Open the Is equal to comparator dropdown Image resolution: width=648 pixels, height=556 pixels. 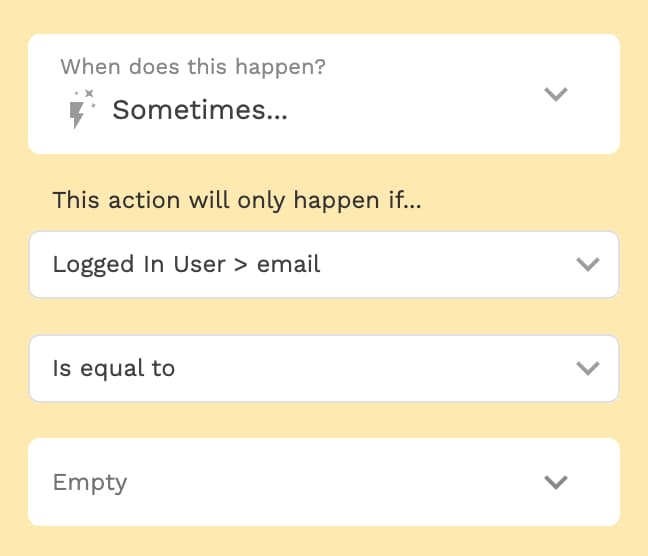[x=324, y=368]
